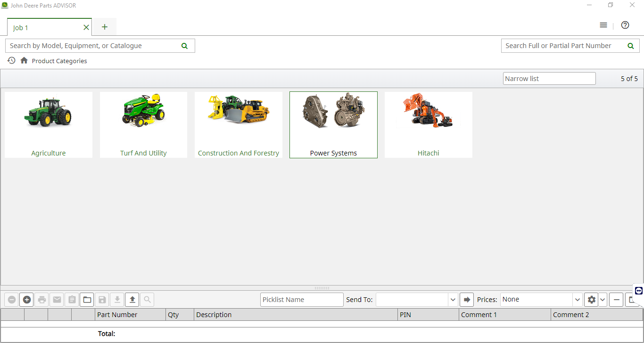Screen dimensions: 644x343
Task: Open saved picklists folder icon
Action: pyautogui.click(x=87, y=300)
